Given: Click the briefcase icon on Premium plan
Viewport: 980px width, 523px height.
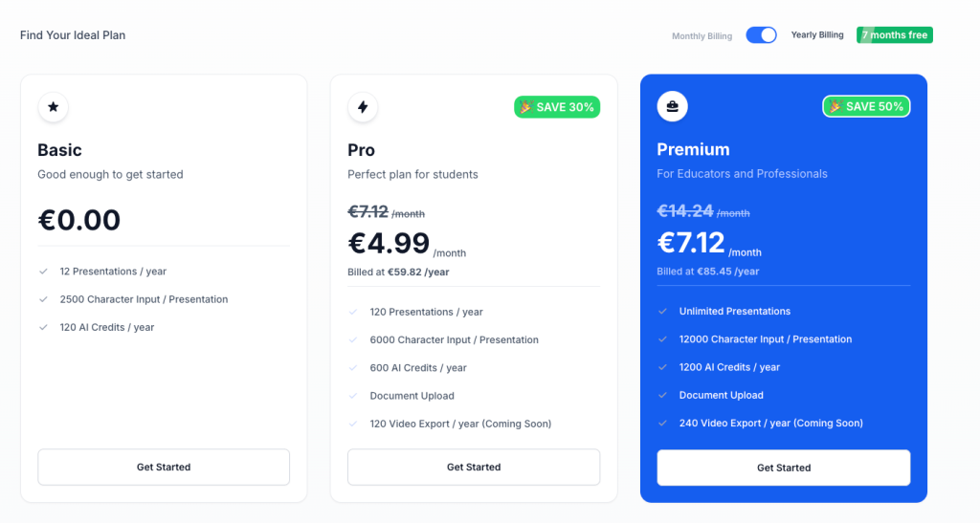Looking at the screenshot, I should pyautogui.click(x=672, y=106).
